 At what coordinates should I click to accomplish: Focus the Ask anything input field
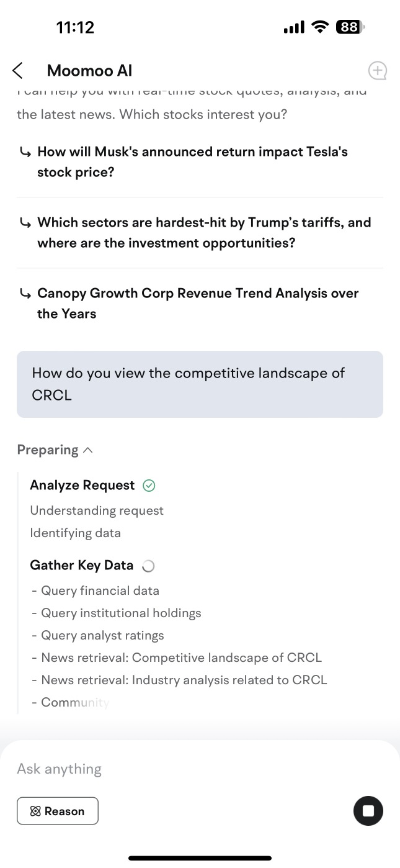point(200,769)
